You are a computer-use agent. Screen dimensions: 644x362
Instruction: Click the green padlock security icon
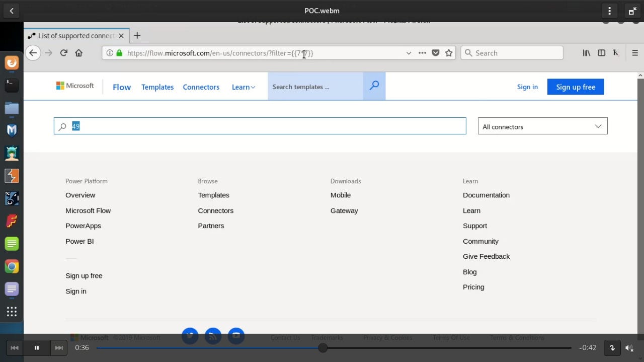coord(119,53)
